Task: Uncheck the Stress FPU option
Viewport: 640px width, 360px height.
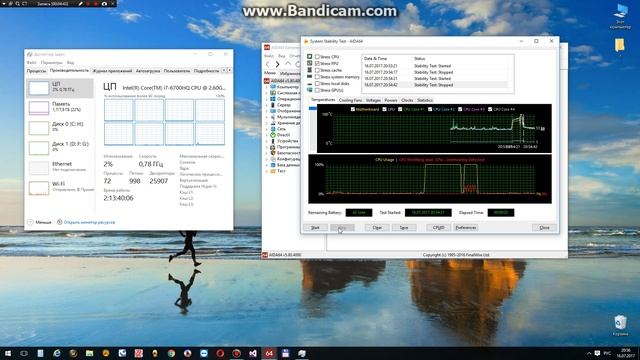Action: pos(317,63)
